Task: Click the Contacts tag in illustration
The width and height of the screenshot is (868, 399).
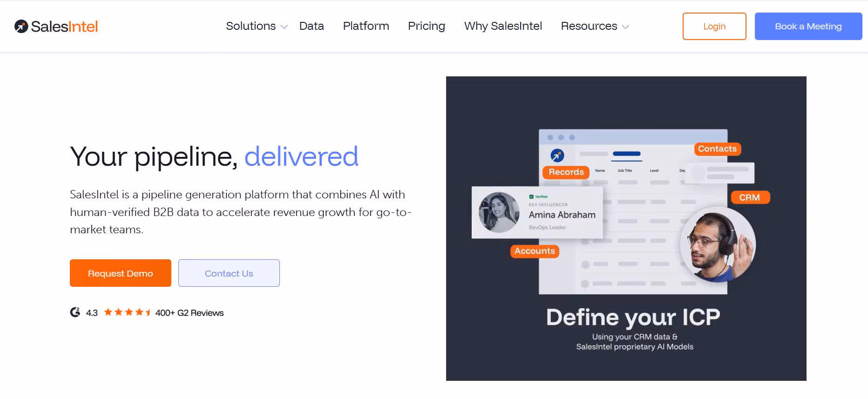Action: [717, 149]
